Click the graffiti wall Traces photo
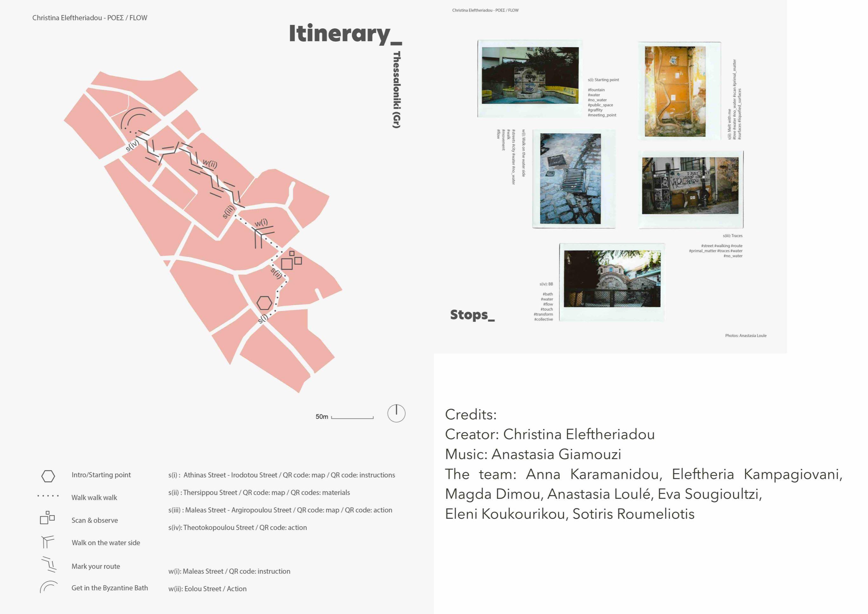868x614 pixels. coord(690,186)
